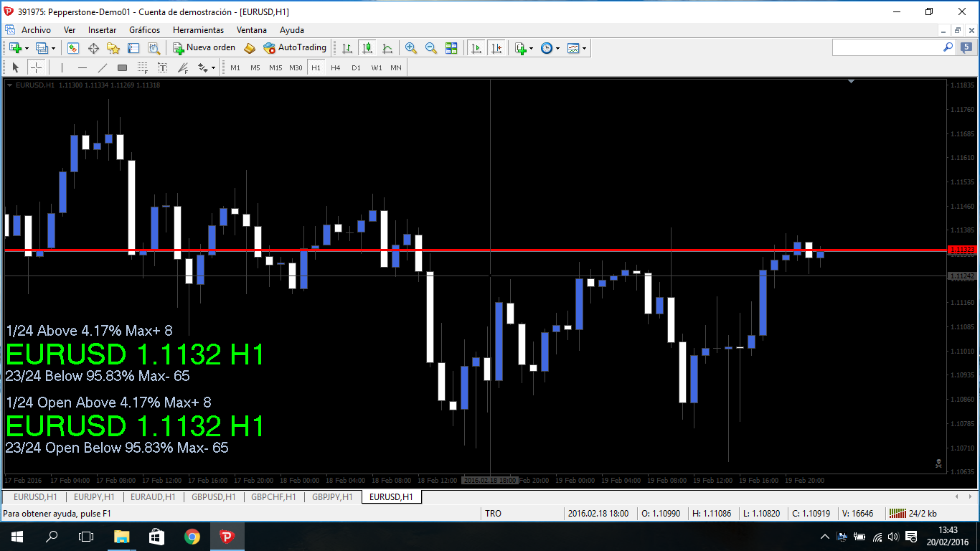
Task: Click the Periods clock icon
Action: (x=547, y=48)
